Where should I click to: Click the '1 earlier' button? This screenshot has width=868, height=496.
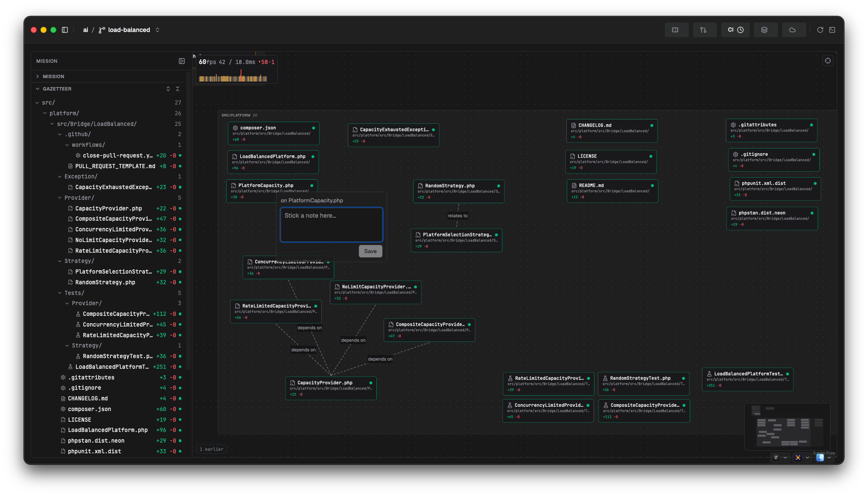[212, 449]
